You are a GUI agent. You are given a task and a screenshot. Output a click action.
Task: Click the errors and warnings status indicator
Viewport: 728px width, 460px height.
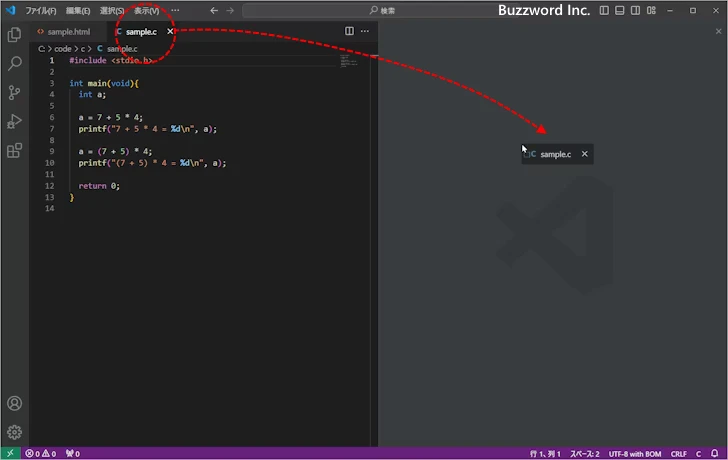(x=40, y=453)
